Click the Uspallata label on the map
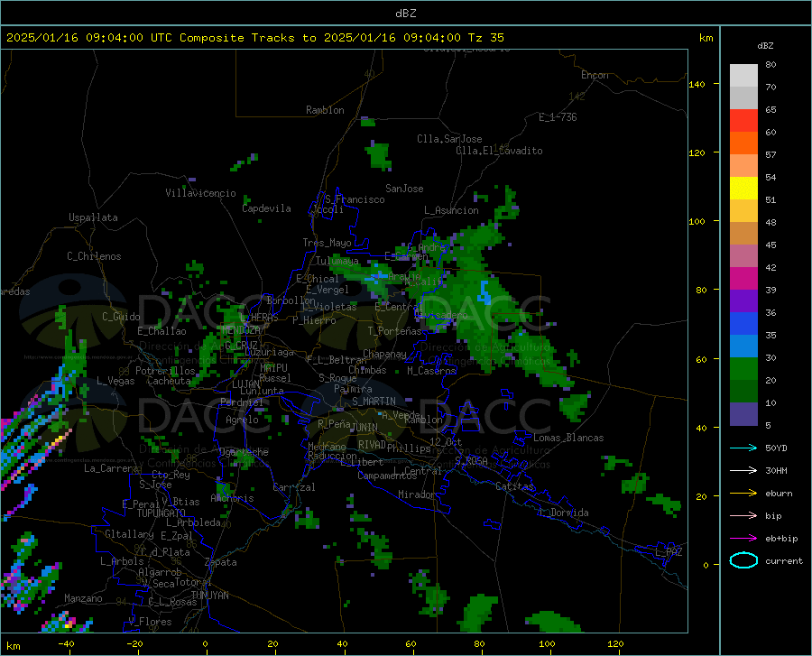Viewport: 812px width, 656px height. click(x=93, y=217)
